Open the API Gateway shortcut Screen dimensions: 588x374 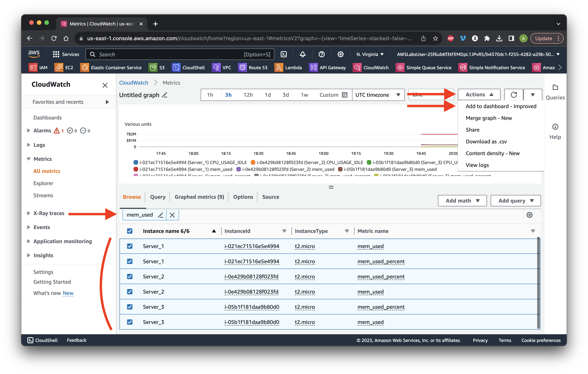pyautogui.click(x=327, y=68)
